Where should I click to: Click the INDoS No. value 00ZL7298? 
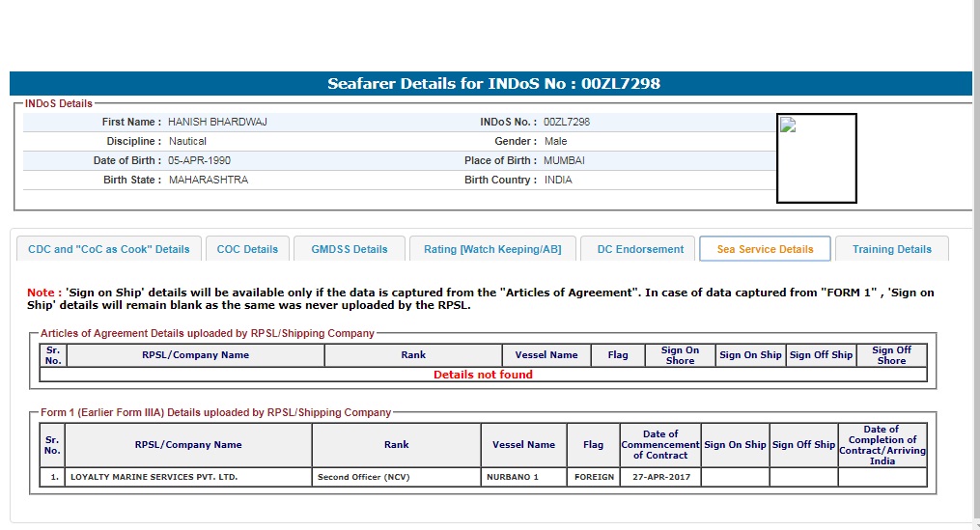[567, 123]
